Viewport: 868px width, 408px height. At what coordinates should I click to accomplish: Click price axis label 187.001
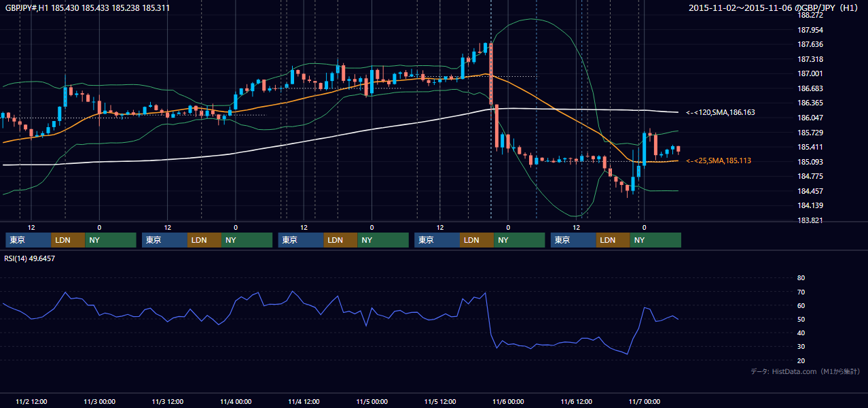[x=810, y=73]
